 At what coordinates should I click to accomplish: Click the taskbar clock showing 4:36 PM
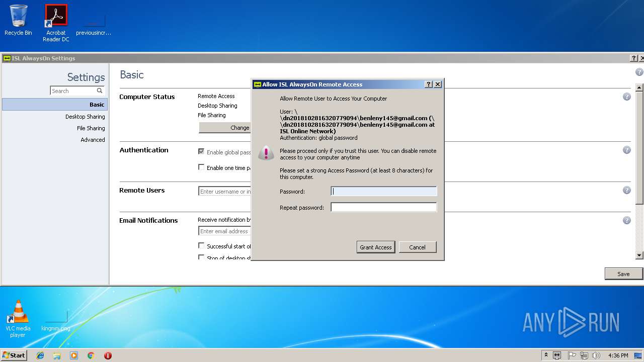tap(618, 355)
